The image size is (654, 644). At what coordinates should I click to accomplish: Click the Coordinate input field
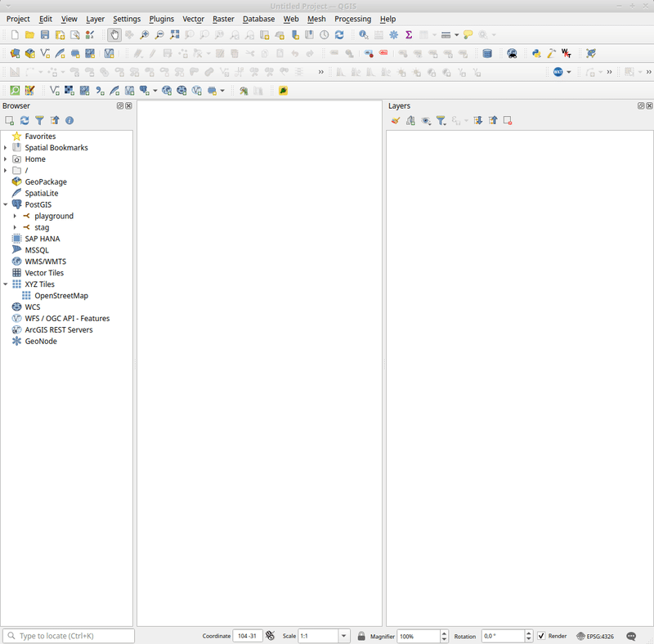point(248,636)
